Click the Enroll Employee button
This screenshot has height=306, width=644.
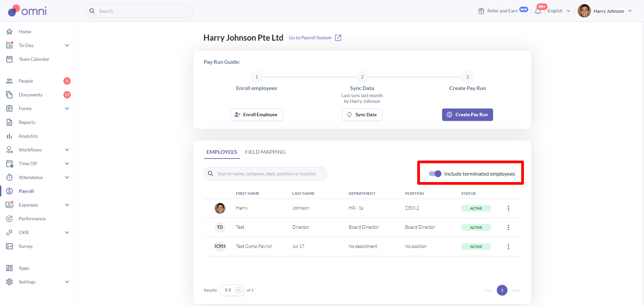[257, 115]
